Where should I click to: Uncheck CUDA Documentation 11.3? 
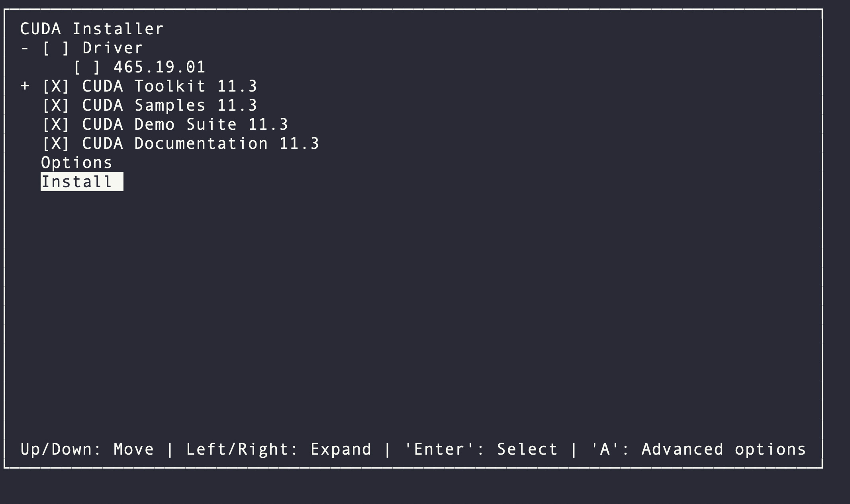[x=56, y=143]
